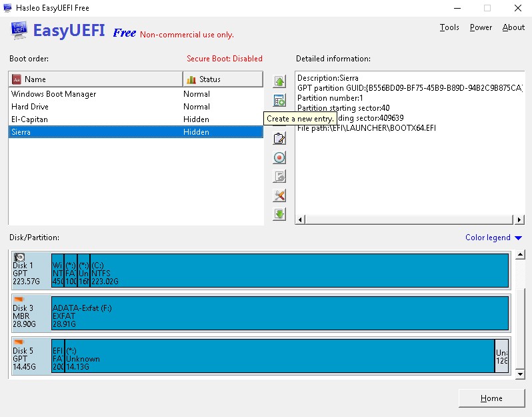Click Hidden status of El-Capitan

coord(196,119)
